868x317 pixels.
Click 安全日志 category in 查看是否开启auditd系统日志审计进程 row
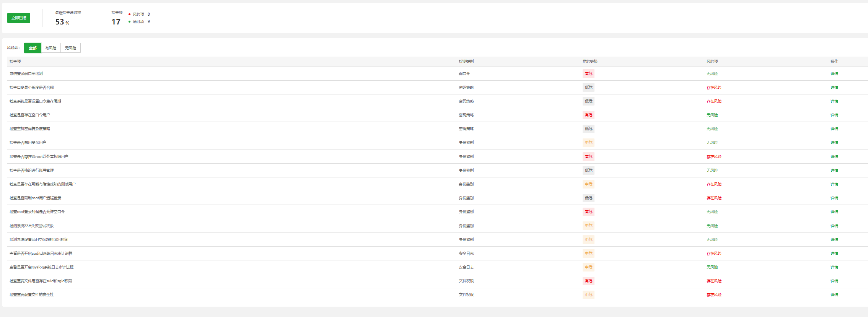pyautogui.click(x=466, y=254)
